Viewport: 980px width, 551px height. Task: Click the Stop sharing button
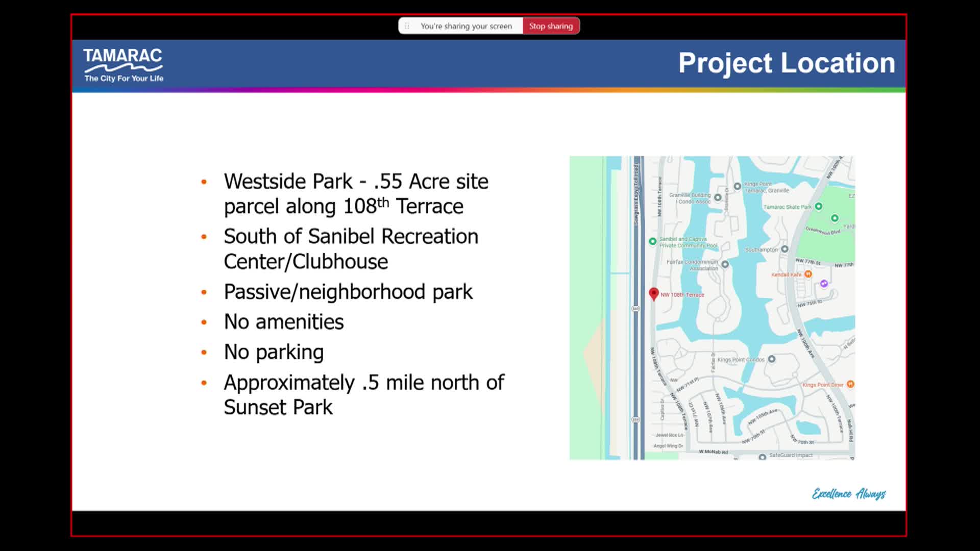point(551,26)
